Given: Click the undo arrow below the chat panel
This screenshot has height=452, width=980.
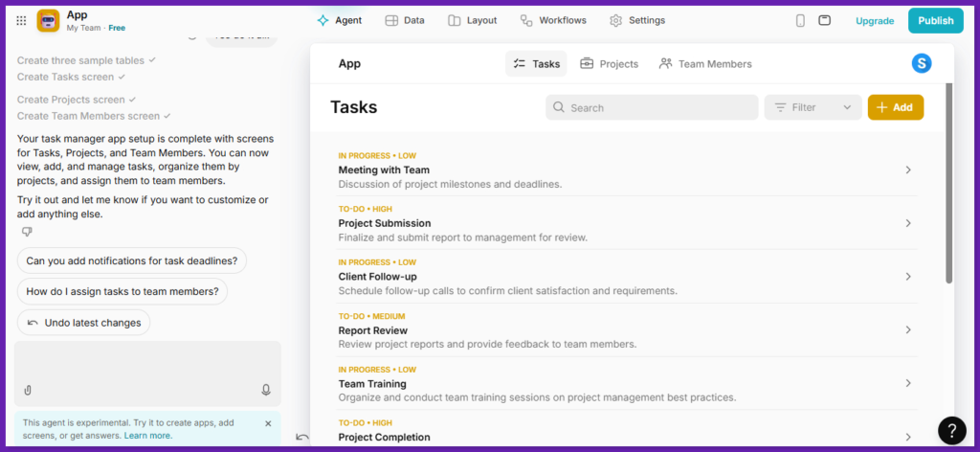Looking at the screenshot, I should tap(302, 437).
